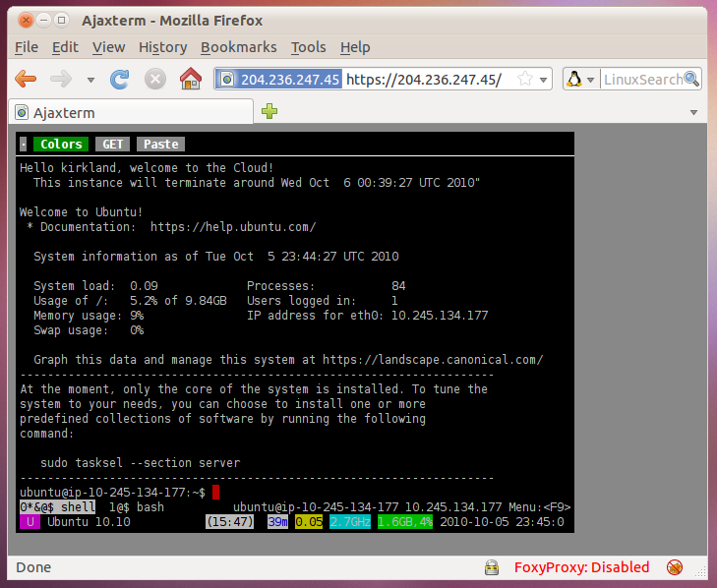The width and height of the screenshot is (717, 588).
Task: Minimize the Firefox window
Action: [x=43, y=21]
